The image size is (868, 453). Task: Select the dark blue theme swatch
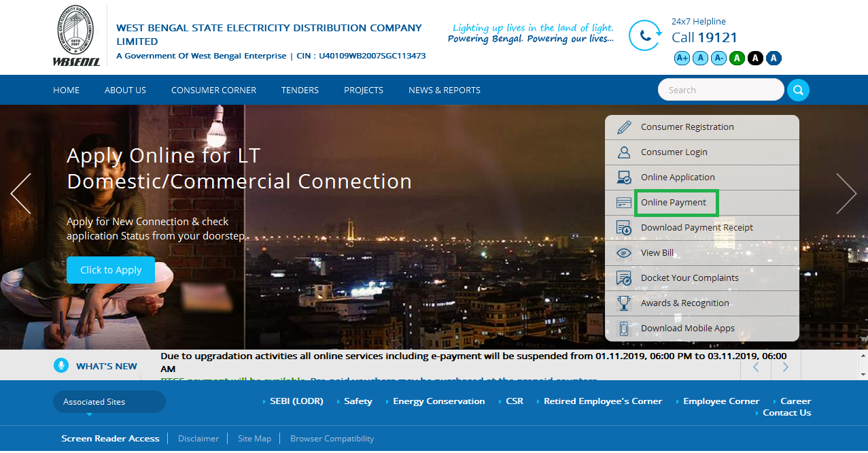coord(774,58)
